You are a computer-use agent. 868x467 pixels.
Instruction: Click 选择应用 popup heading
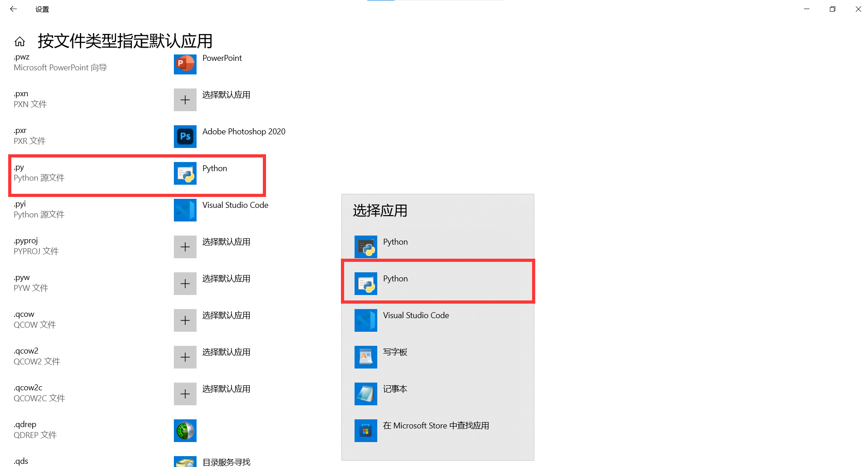pyautogui.click(x=380, y=211)
